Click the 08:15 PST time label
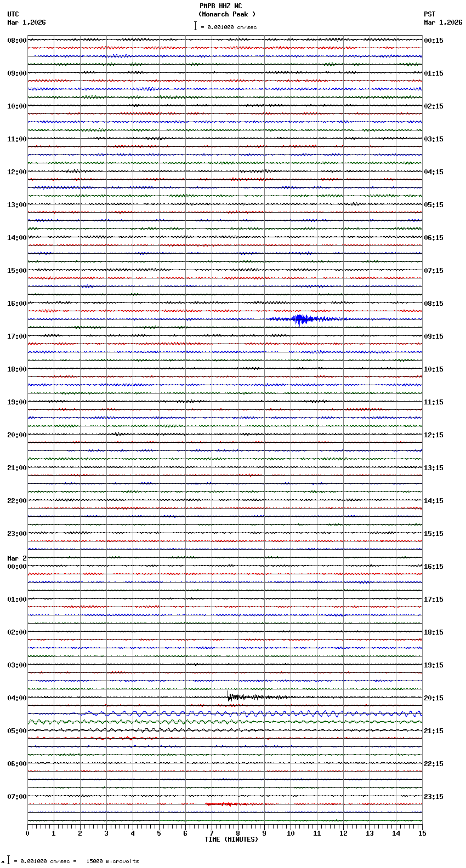The image size is (466, 868). [434, 304]
